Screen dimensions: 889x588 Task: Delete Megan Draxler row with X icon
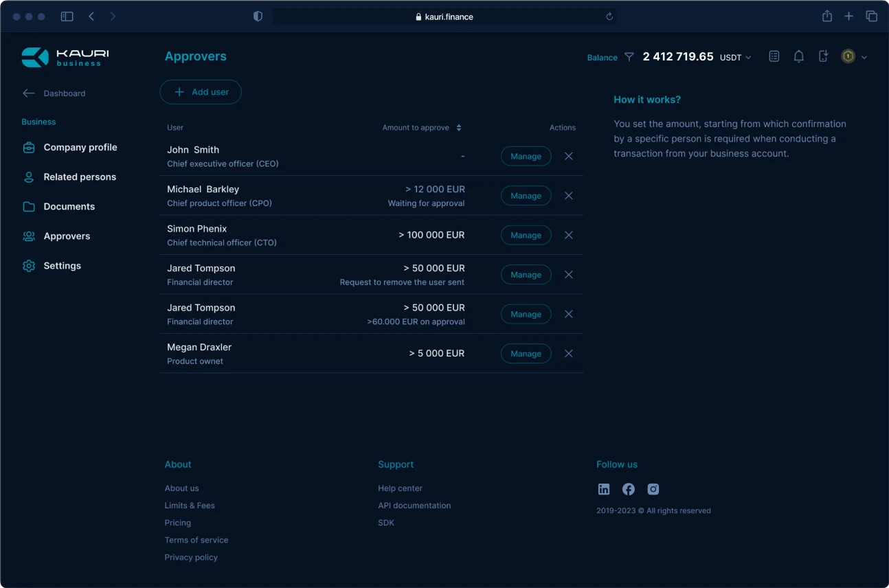click(569, 354)
